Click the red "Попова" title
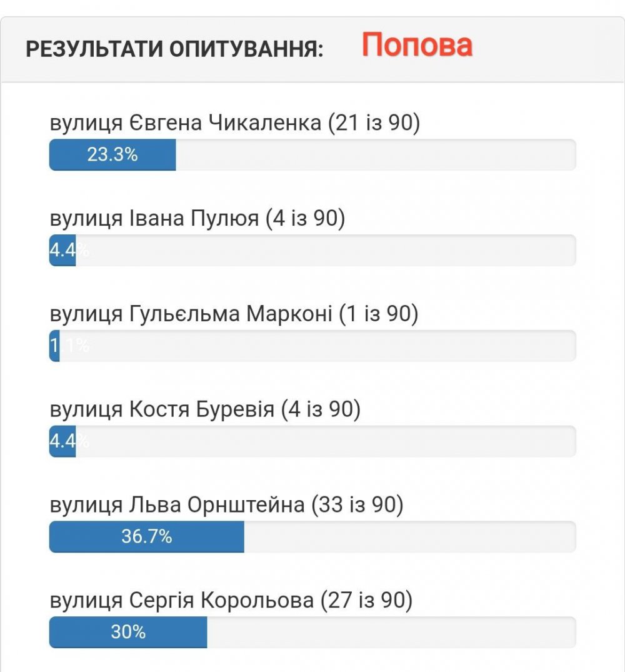Image resolution: width=625 pixels, height=672 pixels. click(x=417, y=46)
